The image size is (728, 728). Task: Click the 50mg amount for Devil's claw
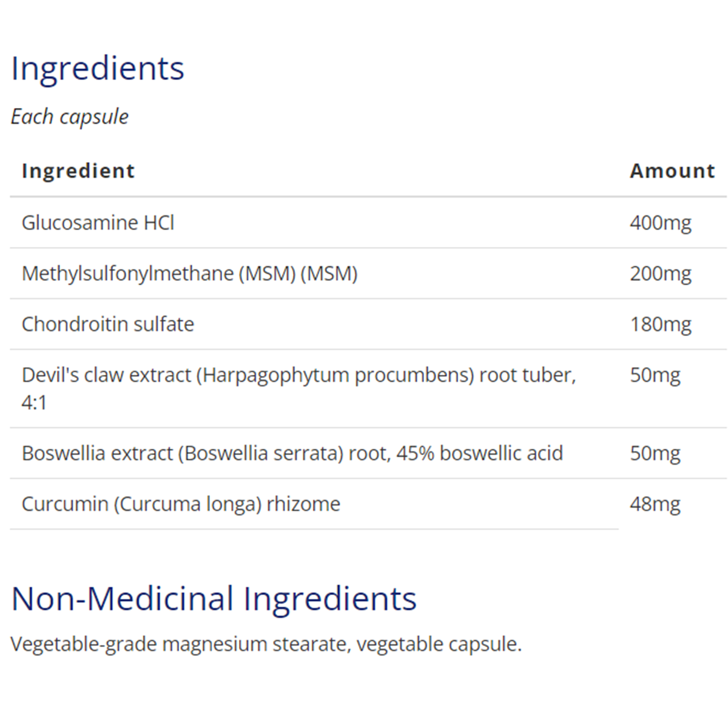655,375
